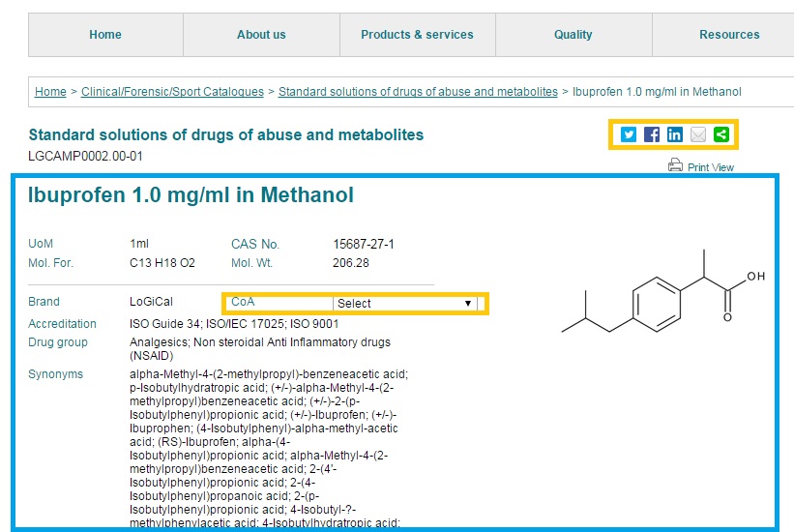794x532 pixels.
Task: Click the CAS number 15687-27-1
Action: pos(364,244)
